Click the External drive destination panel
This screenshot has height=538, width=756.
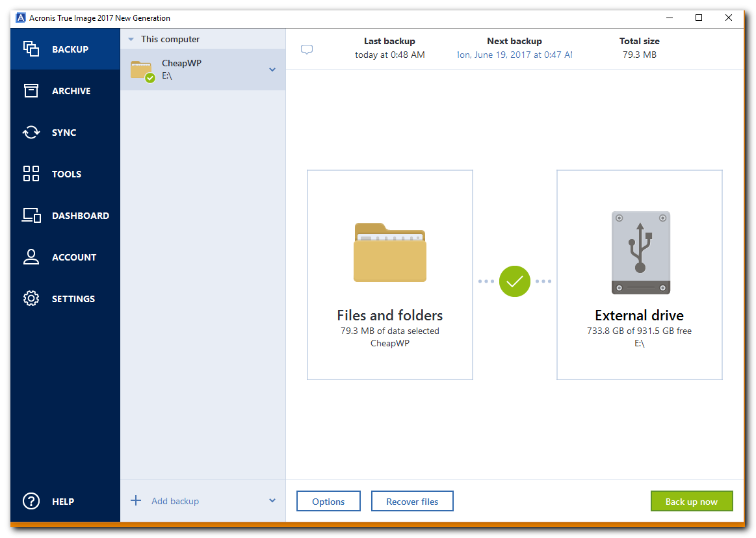pyautogui.click(x=640, y=275)
